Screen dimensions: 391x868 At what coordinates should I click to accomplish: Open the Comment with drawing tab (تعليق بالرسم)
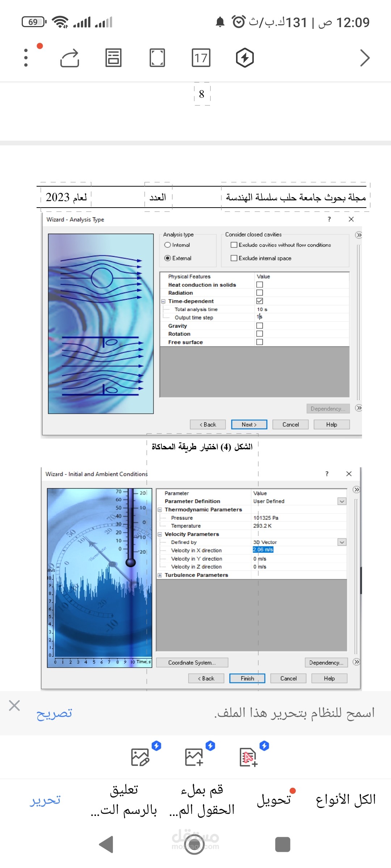point(124,800)
